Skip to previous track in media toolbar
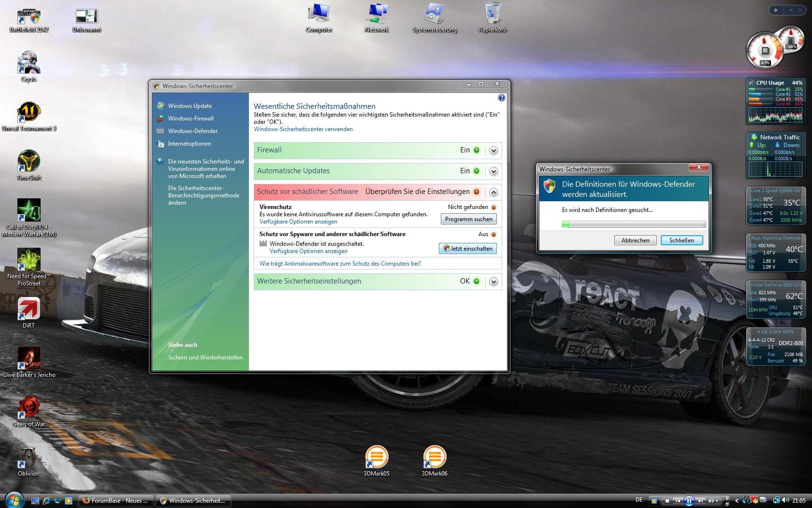 678,501
